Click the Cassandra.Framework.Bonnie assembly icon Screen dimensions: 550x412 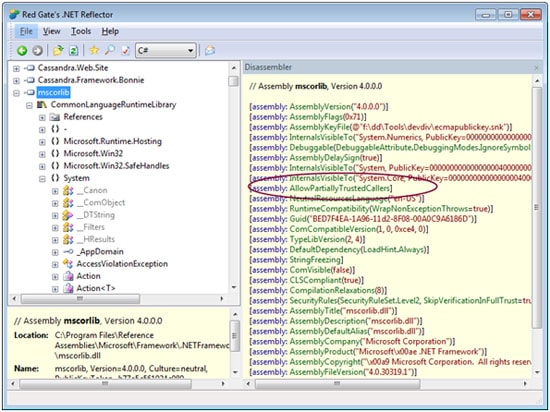pyautogui.click(x=30, y=80)
